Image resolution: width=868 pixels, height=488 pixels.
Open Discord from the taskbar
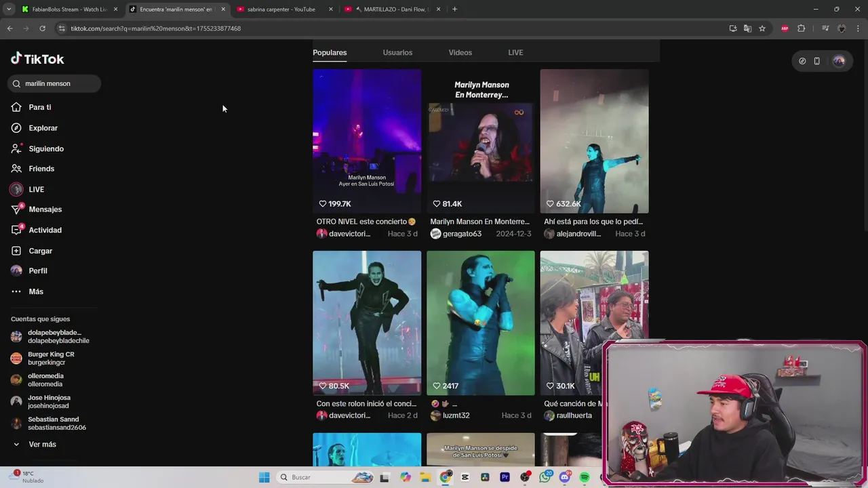pos(565,477)
